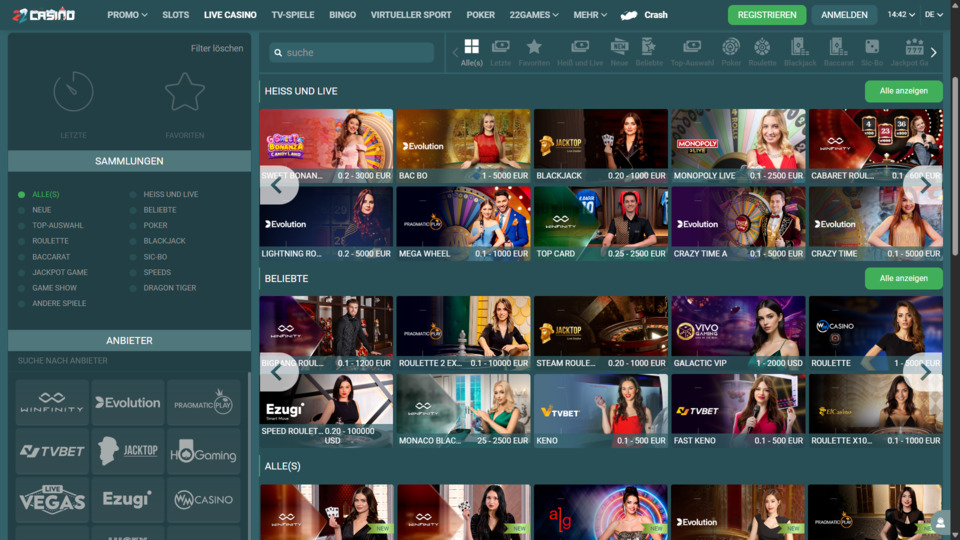Choose the Dragon Tiger collection filter
960x540 pixels.
pyautogui.click(x=171, y=288)
